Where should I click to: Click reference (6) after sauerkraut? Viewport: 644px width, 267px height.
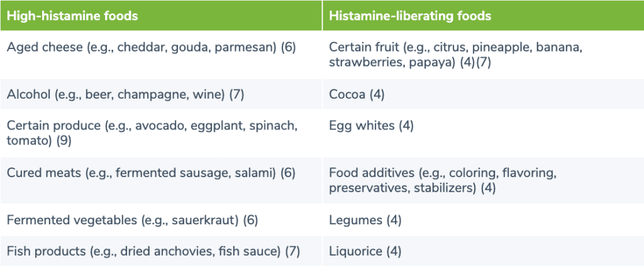(250, 220)
